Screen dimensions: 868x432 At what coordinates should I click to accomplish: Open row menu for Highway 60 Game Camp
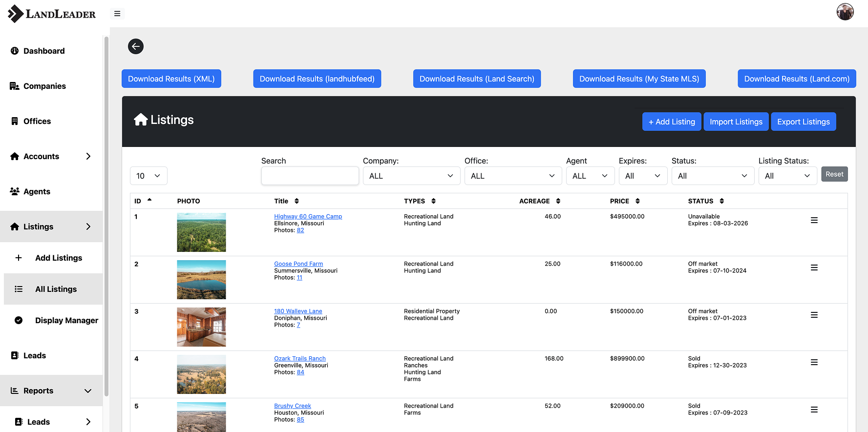(x=814, y=220)
